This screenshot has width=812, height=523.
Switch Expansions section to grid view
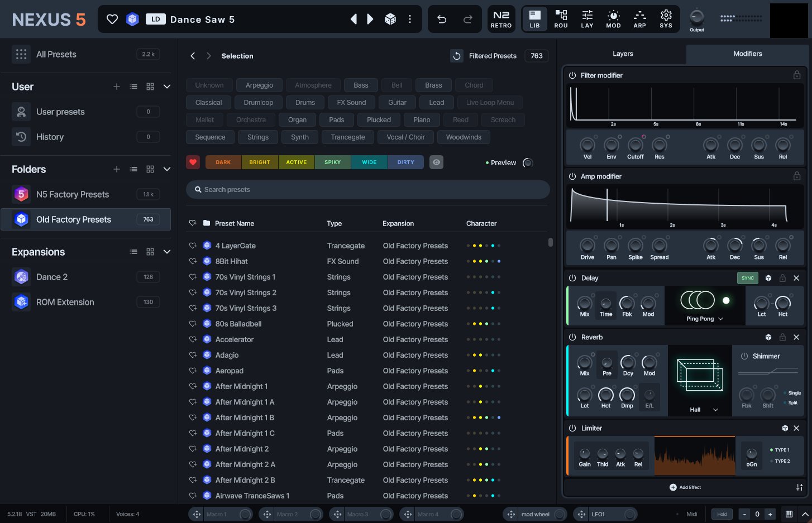(150, 252)
